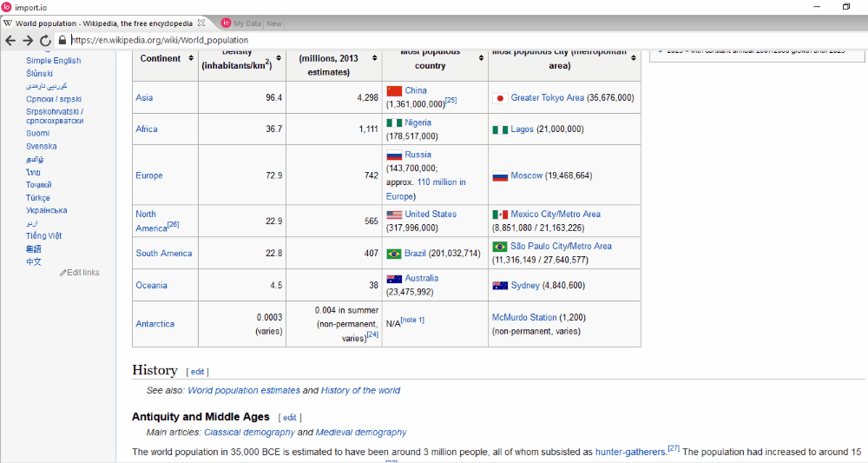Switch language to Simple English
868x463 pixels.
point(53,60)
